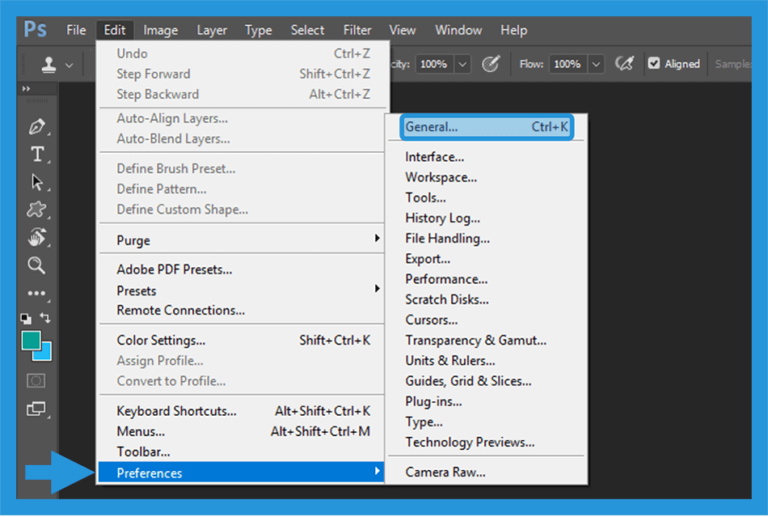Viewport: 768px width, 517px height.
Task: Choose General preferences
Action: pos(486,127)
